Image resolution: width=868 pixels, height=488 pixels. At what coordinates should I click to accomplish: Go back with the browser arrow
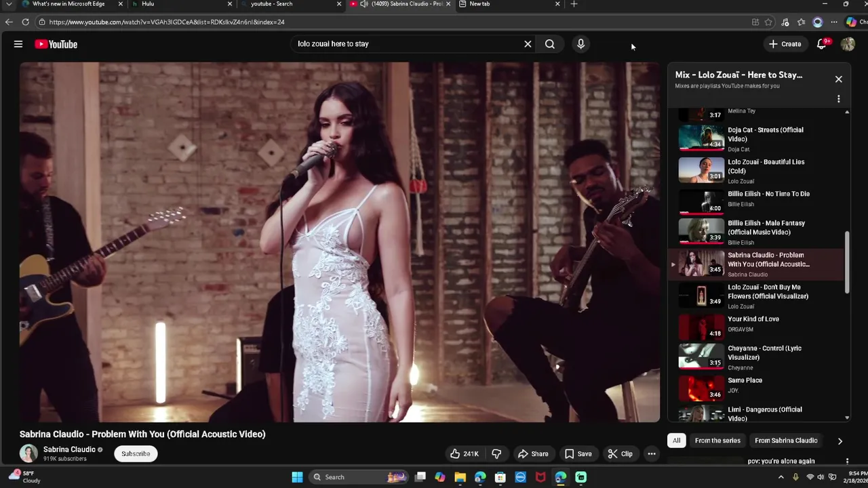9,22
